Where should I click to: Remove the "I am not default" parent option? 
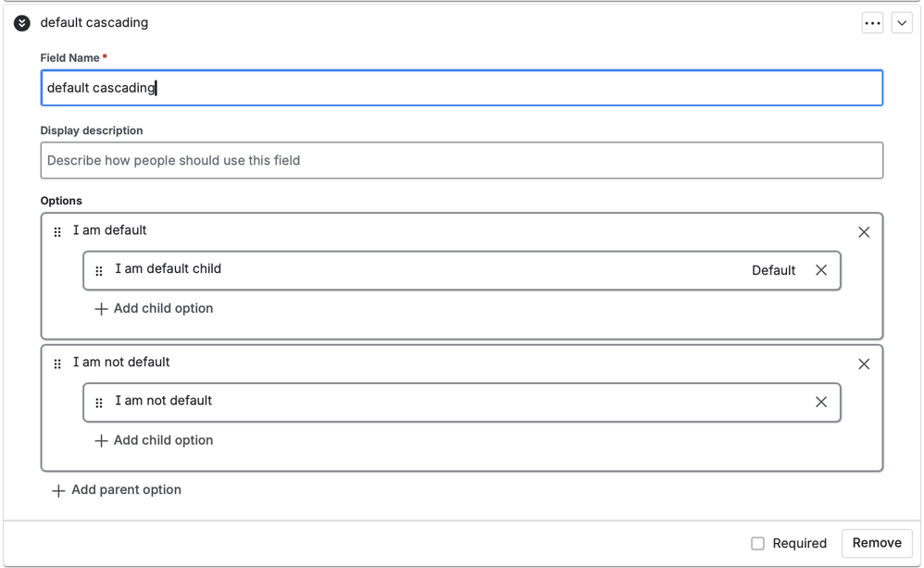864,364
